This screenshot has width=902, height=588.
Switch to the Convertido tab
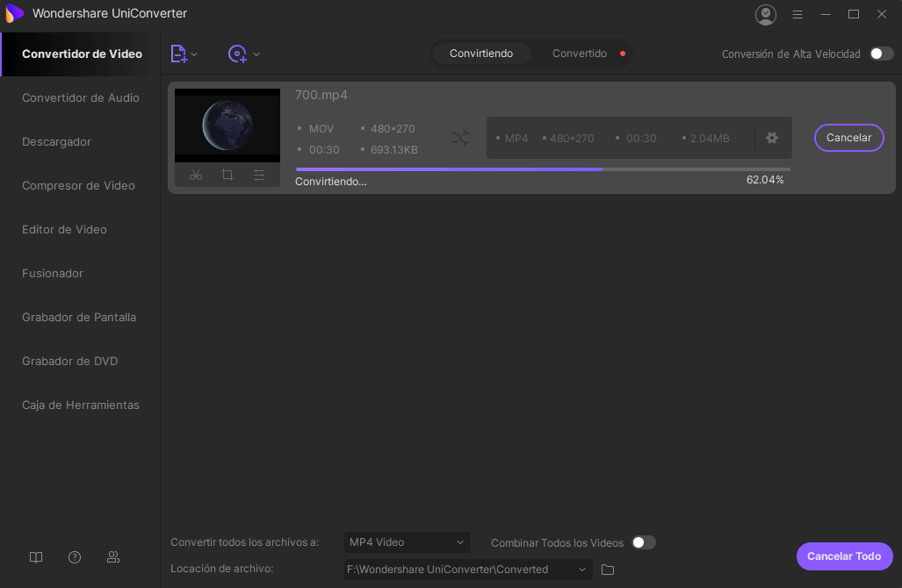(x=579, y=54)
